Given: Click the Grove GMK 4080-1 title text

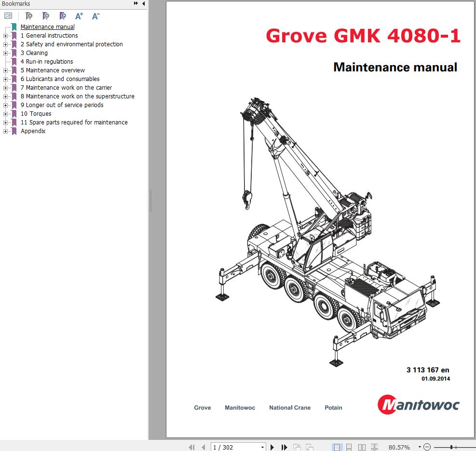Looking at the screenshot, I should tap(363, 36).
